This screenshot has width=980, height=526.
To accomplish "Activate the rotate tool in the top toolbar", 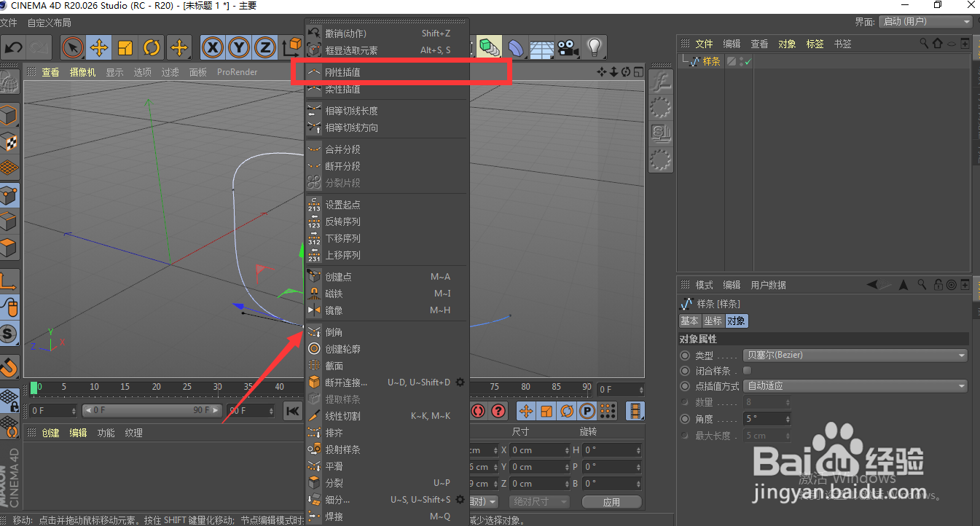I will click(152, 48).
